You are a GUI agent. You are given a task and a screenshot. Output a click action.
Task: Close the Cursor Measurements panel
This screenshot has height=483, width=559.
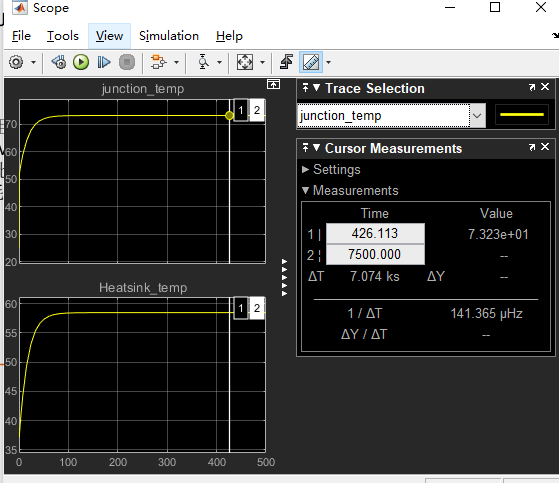point(545,147)
